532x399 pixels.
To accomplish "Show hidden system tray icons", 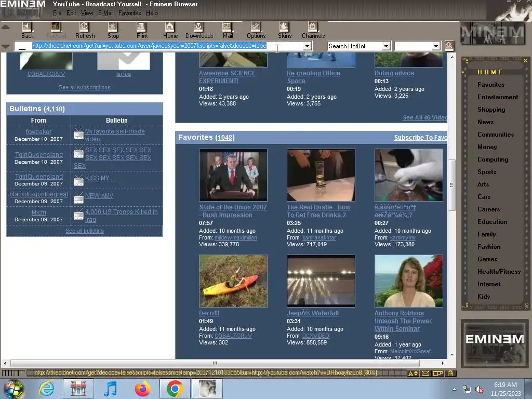I will coord(454,390).
